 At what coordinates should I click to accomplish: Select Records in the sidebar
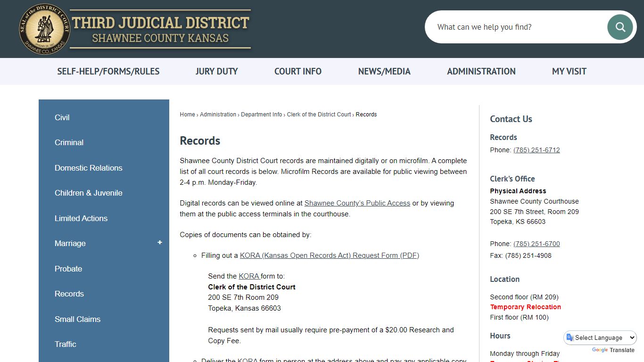point(69,294)
